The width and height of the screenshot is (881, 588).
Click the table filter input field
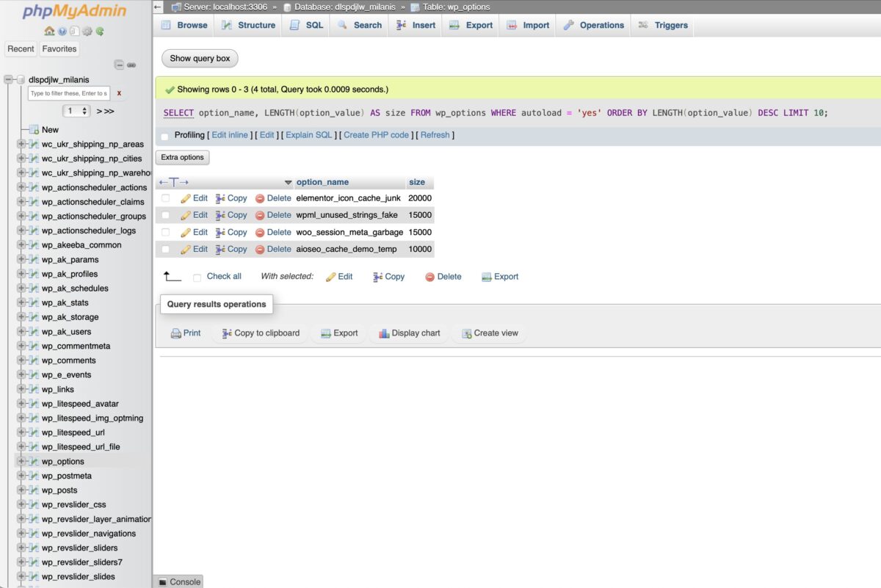tap(69, 93)
